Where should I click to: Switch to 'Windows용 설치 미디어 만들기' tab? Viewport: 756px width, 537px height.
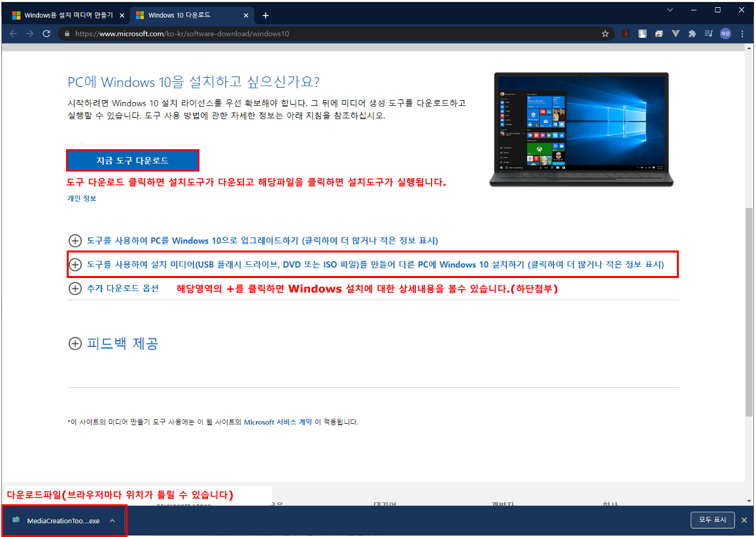[67, 16]
